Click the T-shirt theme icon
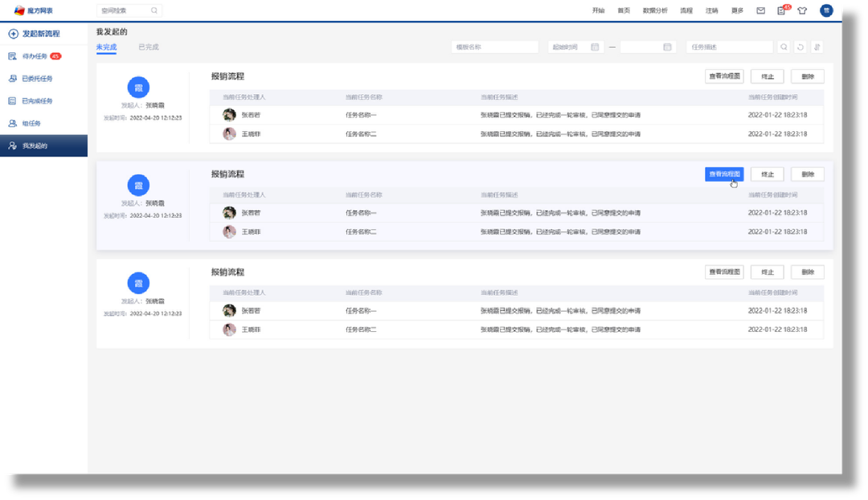Screen dimensions: 868x500 802,10
